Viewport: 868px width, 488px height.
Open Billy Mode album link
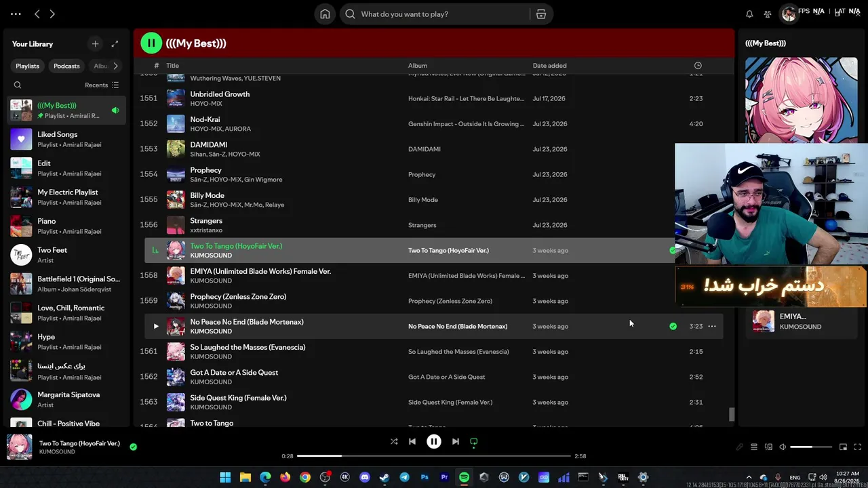click(x=423, y=200)
